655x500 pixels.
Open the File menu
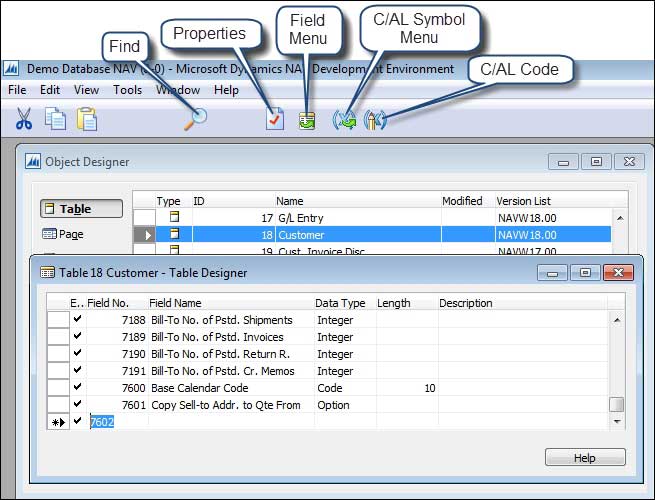[17, 90]
